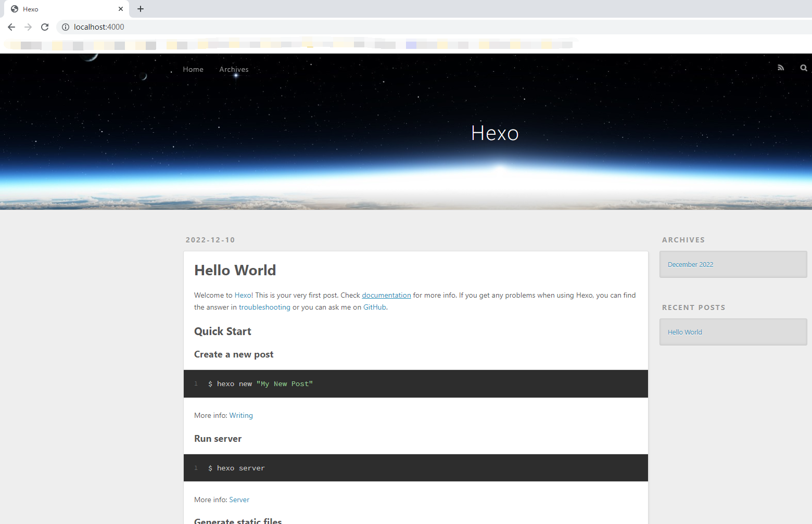812x524 pixels.
Task: Click the Quick Start heading
Action: pos(223,331)
